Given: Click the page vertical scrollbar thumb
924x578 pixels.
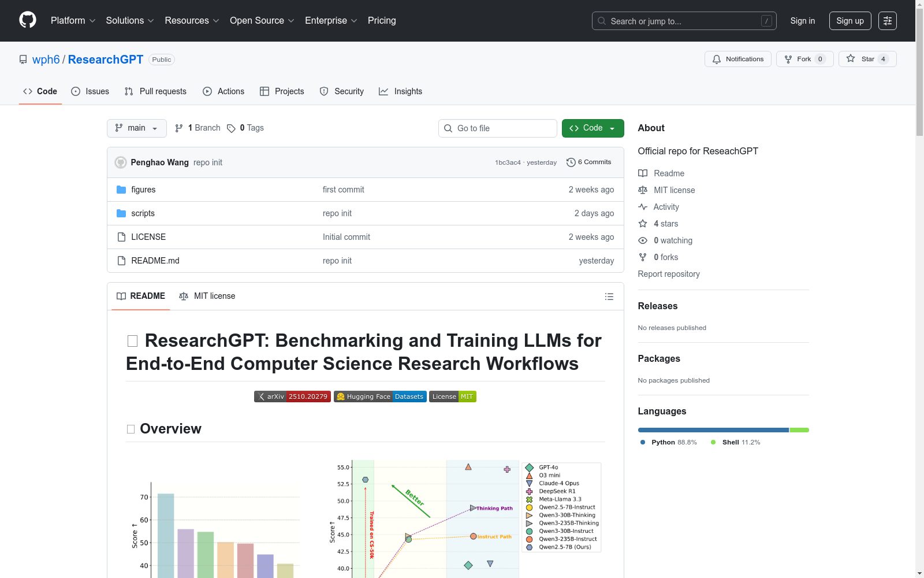Looking at the screenshot, I should pos(919,73).
